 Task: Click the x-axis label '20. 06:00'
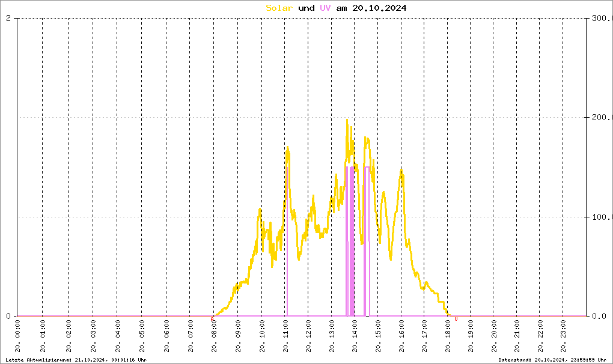pos(166,336)
